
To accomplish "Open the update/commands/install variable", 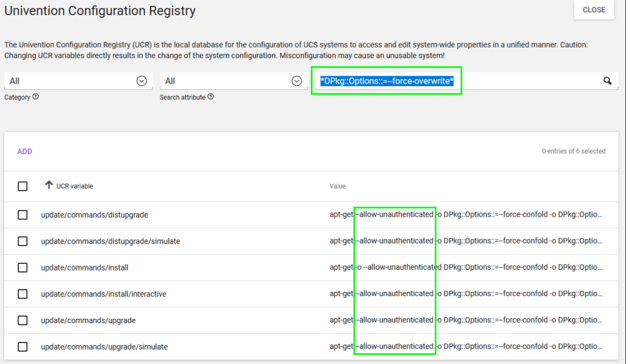I will pos(84,268).
